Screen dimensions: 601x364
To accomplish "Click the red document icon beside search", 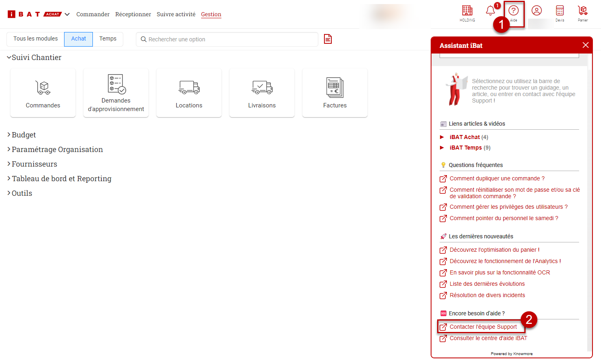I will coord(328,39).
